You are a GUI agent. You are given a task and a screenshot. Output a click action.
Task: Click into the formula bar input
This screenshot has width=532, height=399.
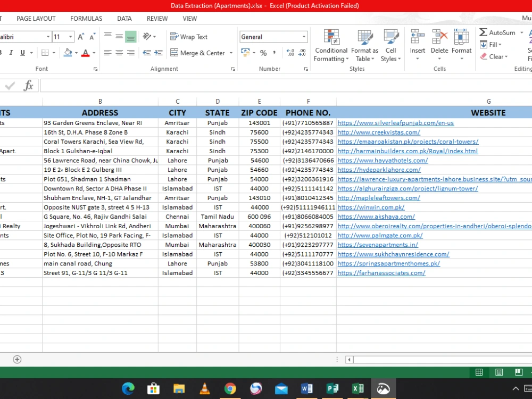click(286, 86)
